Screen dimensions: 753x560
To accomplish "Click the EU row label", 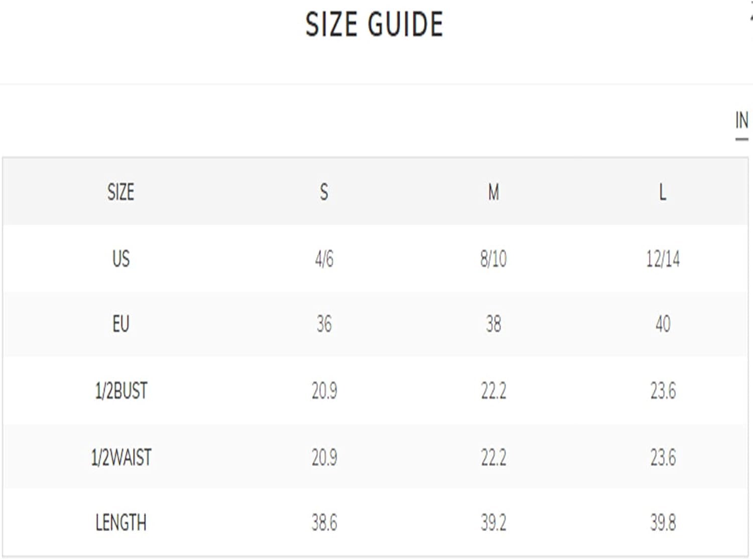I will pos(121,324).
